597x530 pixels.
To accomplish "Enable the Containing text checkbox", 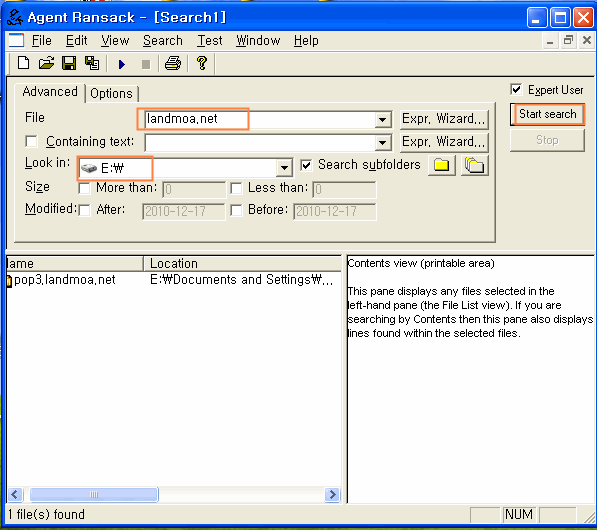I will coord(32,142).
